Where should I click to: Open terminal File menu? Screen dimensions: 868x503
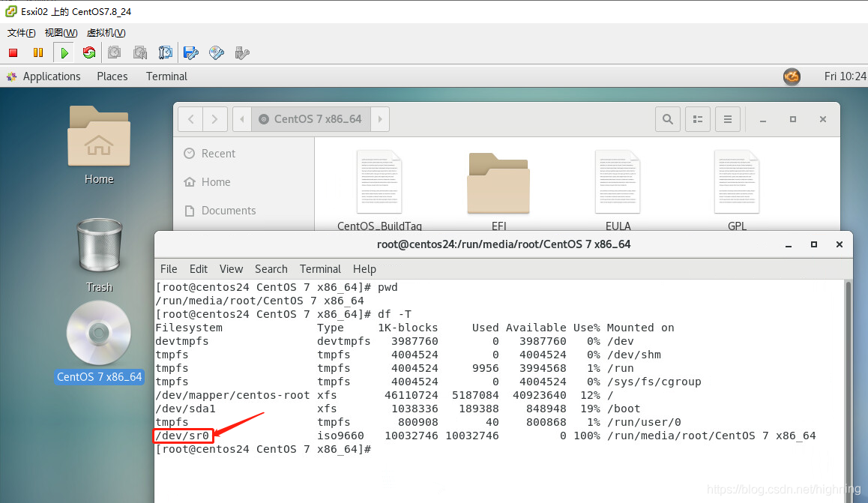coord(169,269)
